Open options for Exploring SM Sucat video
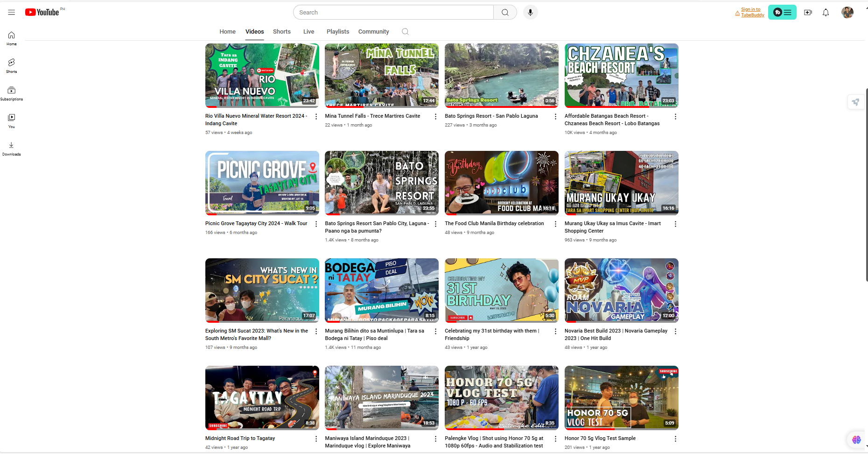This screenshot has height=454, width=868. [316, 332]
